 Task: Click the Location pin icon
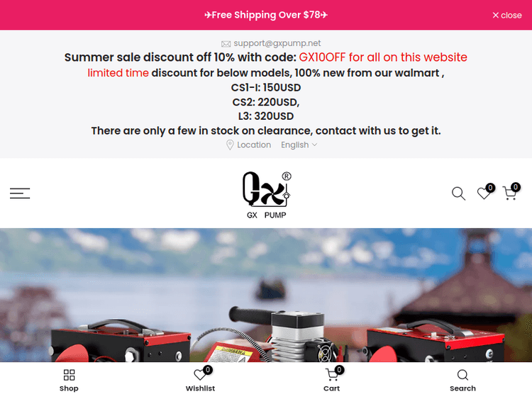tap(230, 145)
